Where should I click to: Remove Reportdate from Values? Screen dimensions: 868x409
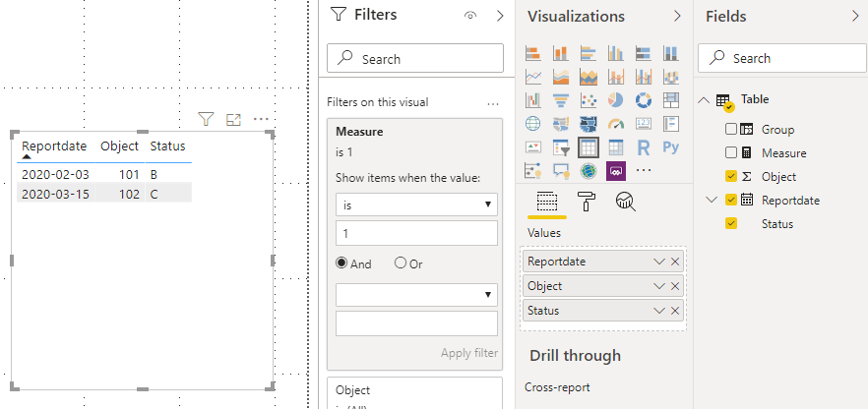(x=675, y=262)
